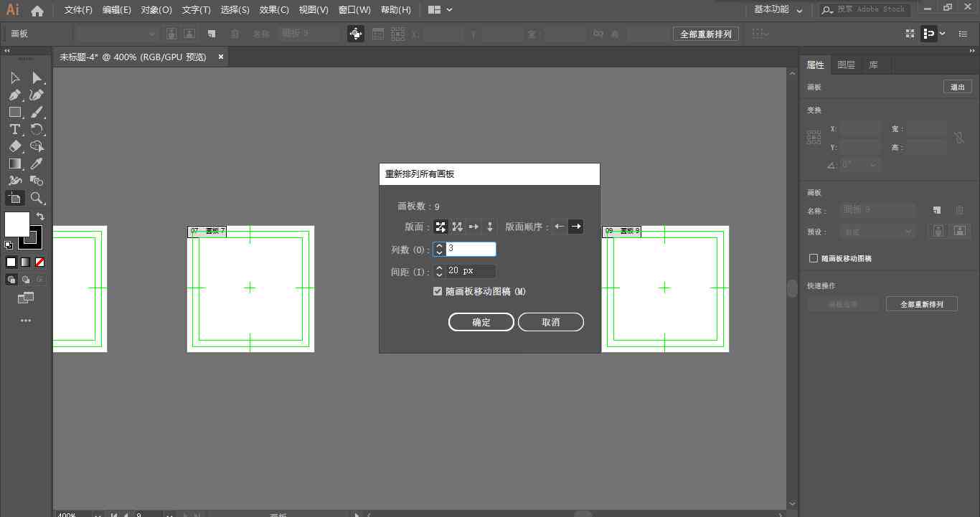The image size is (980, 517).
Task: Open the 基本功能 workspace dropdown
Action: pyautogui.click(x=778, y=10)
